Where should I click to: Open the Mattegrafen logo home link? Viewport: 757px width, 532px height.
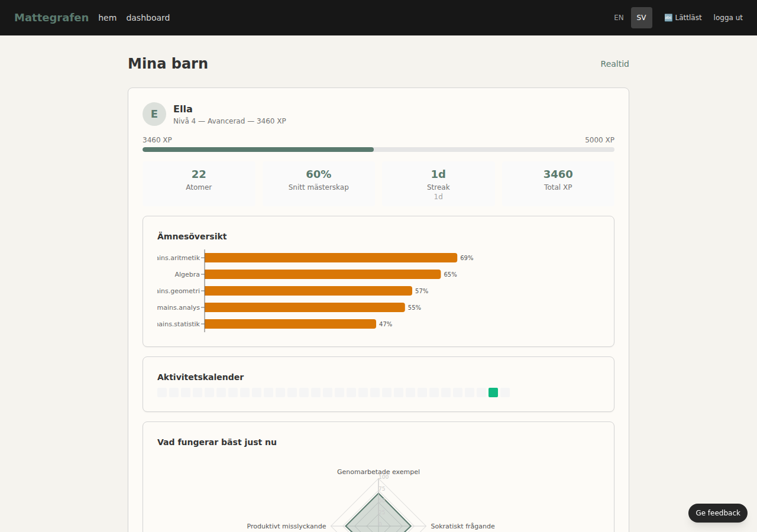[x=51, y=18]
